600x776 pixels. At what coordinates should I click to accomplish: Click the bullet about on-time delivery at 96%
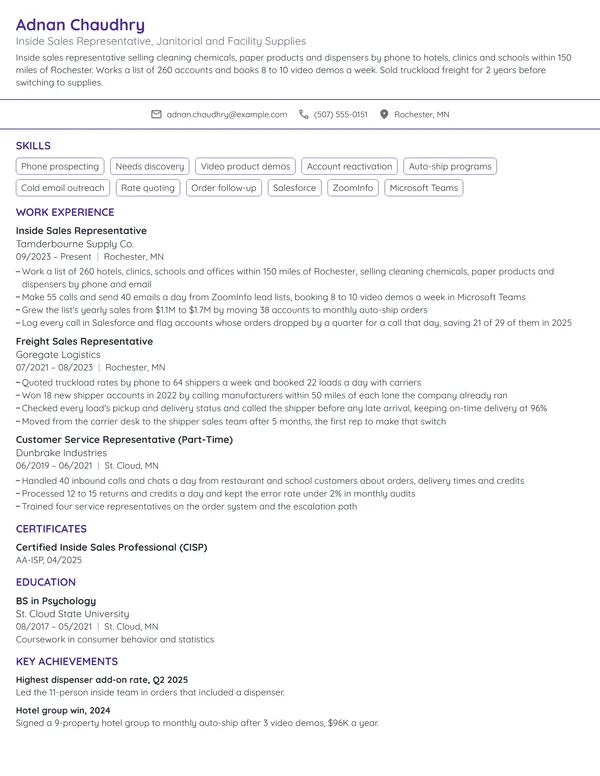[x=281, y=408]
